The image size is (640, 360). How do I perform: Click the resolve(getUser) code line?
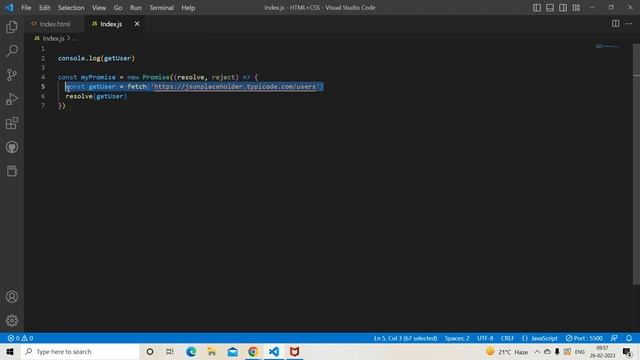tap(96, 96)
